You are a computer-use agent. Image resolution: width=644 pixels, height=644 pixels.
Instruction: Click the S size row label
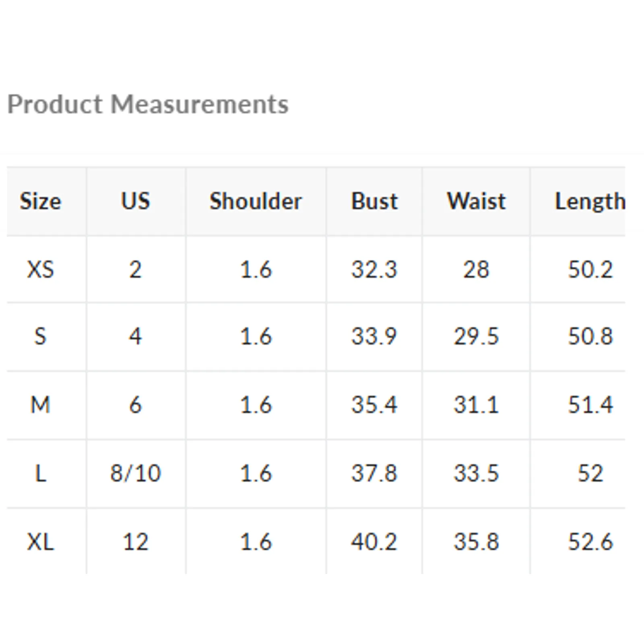[41, 336]
